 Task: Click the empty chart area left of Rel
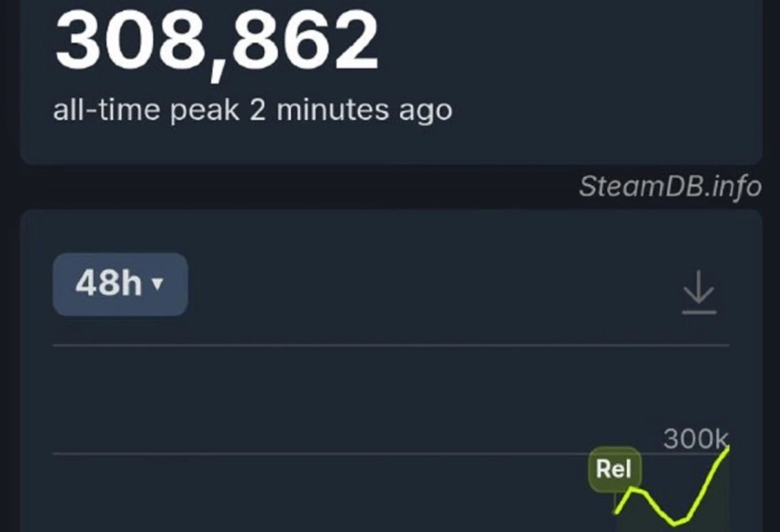click(321, 495)
